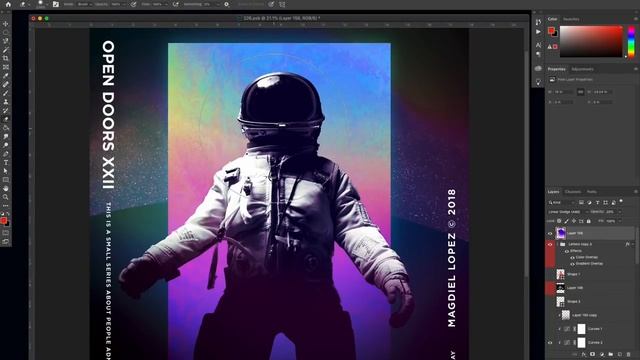Open the brush settings panel icon in options bar
This screenshot has height=360, width=640.
56,4
